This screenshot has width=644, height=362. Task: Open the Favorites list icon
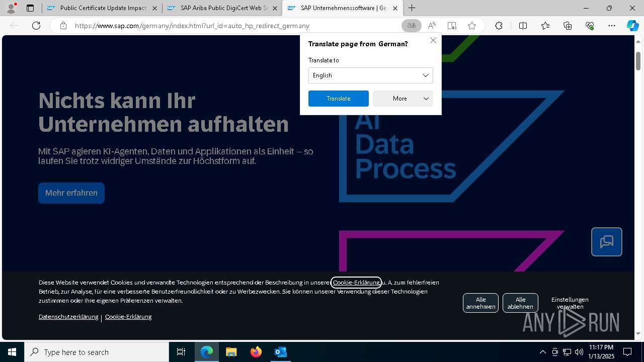tap(545, 26)
